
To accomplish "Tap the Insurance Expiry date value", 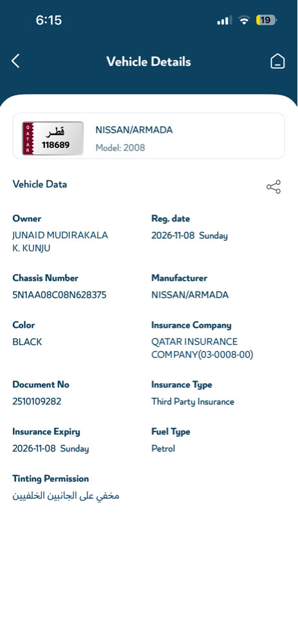I will click(50, 448).
